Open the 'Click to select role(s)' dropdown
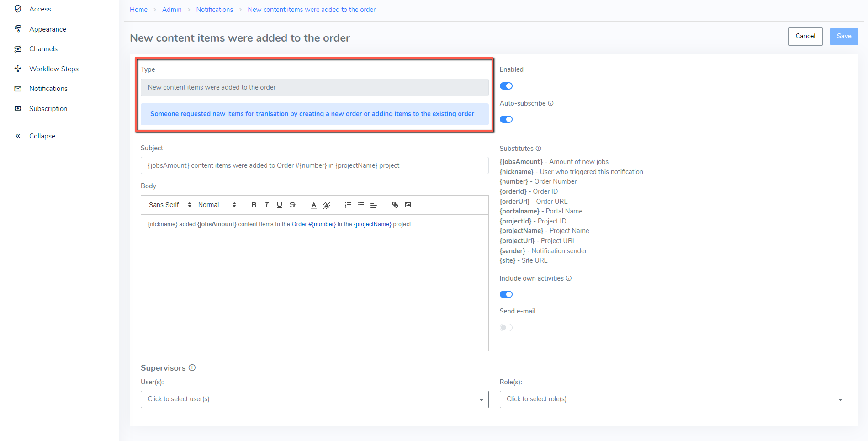 [673, 399]
